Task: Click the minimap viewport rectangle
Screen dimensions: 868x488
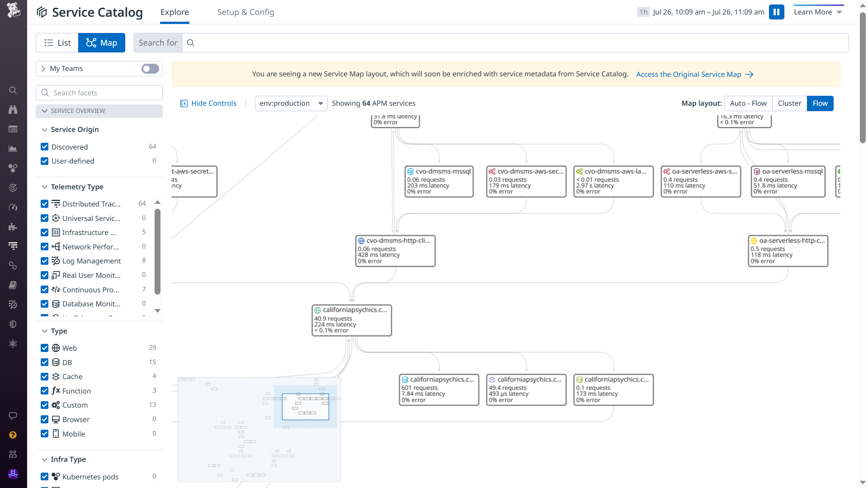Action: coord(305,407)
